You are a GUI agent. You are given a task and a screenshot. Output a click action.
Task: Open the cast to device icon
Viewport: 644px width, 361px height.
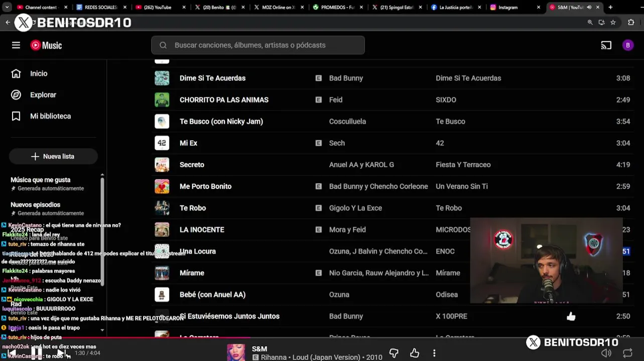click(606, 45)
